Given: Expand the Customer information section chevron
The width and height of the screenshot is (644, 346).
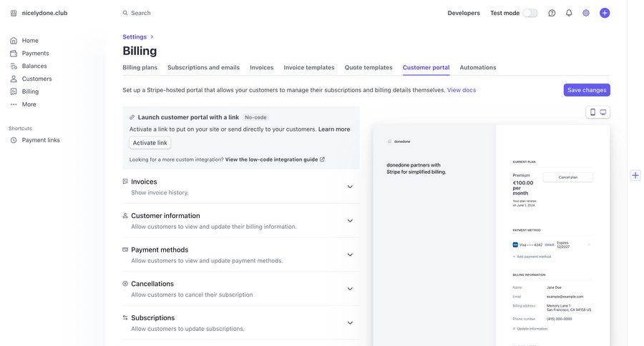Looking at the screenshot, I should 350,221.
